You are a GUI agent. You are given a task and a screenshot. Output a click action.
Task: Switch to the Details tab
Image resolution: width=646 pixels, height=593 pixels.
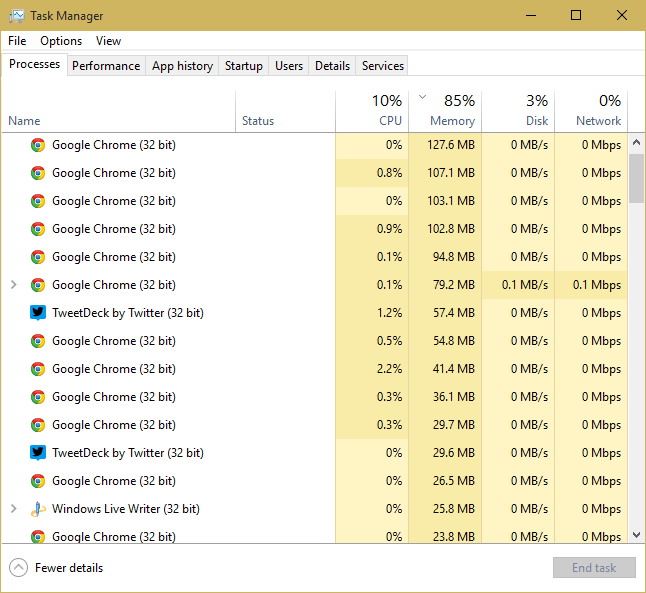tap(332, 66)
